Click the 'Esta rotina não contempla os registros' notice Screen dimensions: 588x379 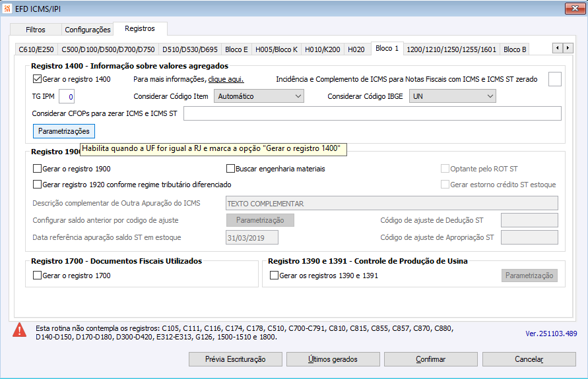click(244, 333)
